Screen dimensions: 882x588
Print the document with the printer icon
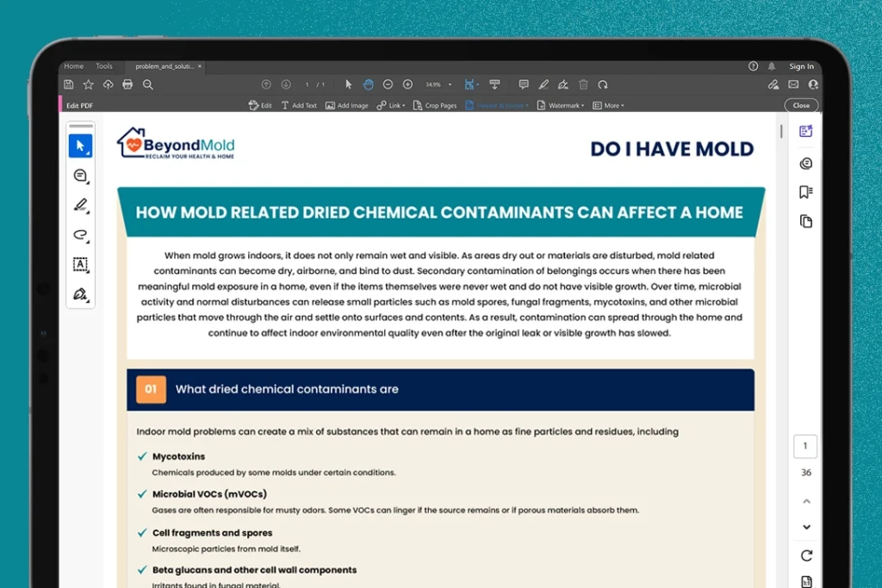[127, 85]
